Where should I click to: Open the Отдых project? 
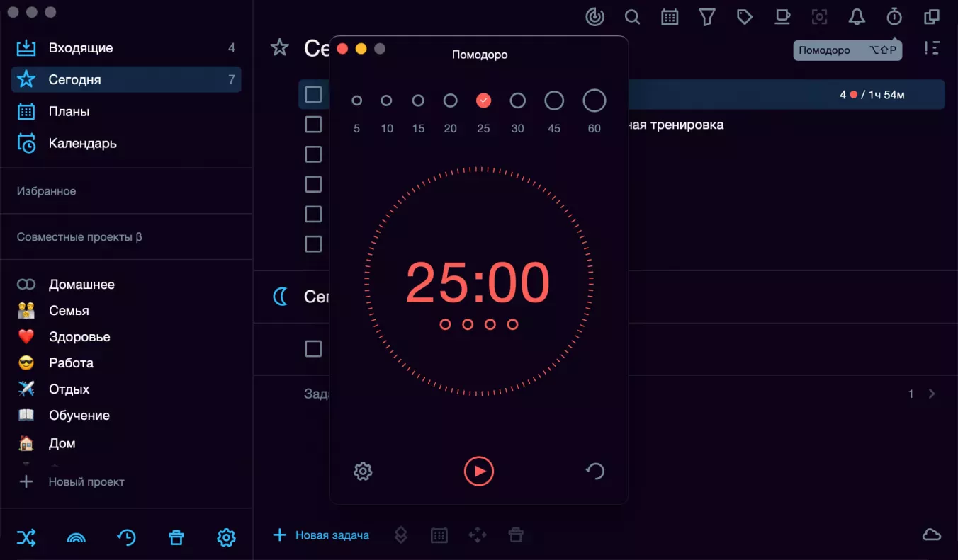coord(69,389)
